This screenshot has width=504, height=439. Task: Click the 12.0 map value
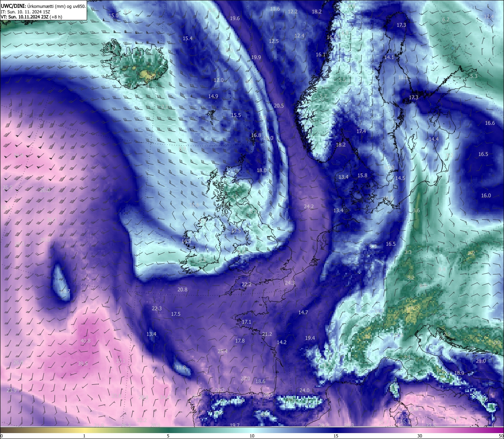tap(219, 80)
